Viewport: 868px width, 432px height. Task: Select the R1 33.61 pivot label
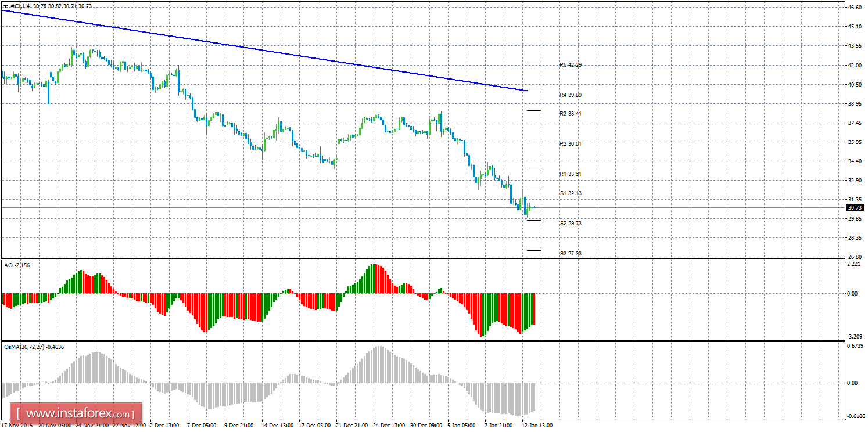(571, 174)
